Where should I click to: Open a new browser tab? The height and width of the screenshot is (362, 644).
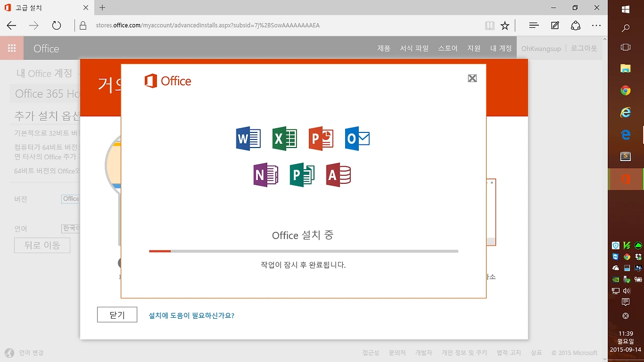(102, 8)
